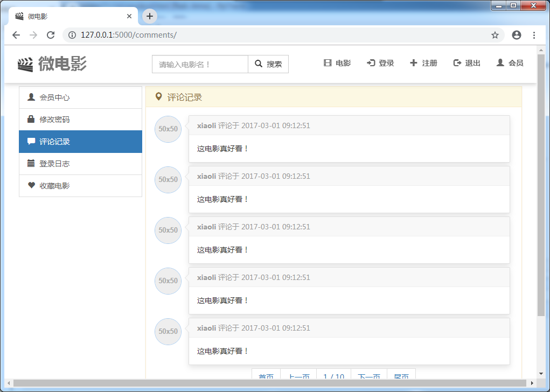Click the 退出 logout nav link
Screen dimensions: 550x392
point(467,63)
